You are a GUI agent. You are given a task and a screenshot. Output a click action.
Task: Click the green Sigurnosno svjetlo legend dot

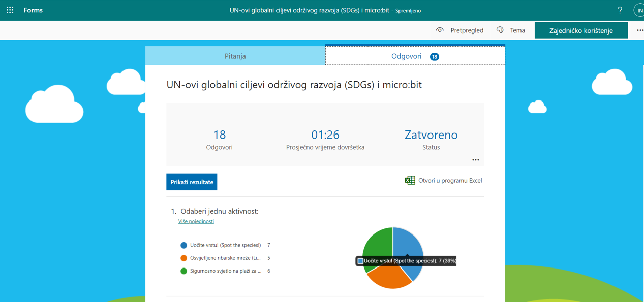184,271
